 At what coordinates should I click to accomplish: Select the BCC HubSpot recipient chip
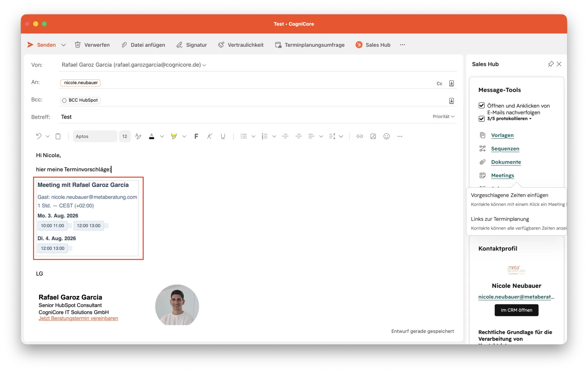click(x=80, y=100)
